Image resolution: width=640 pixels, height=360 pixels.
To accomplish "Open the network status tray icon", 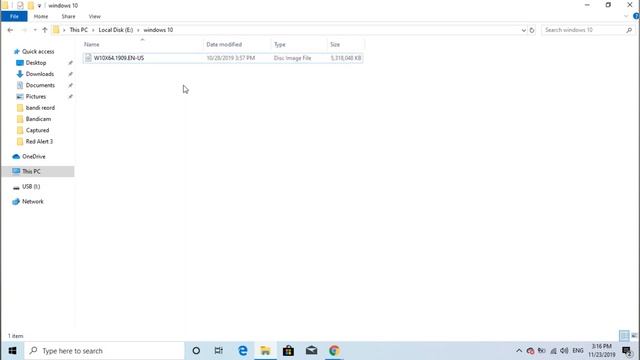I will click(x=553, y=351).
